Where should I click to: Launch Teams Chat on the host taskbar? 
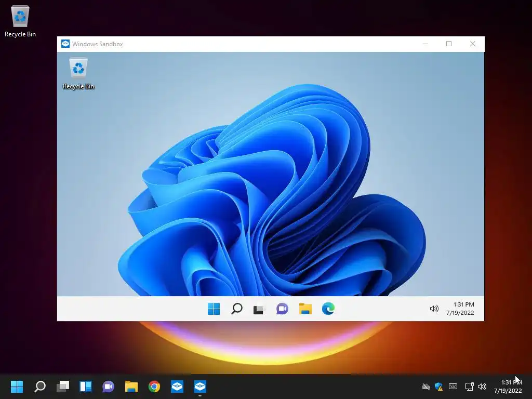click(x=108, y=386)
